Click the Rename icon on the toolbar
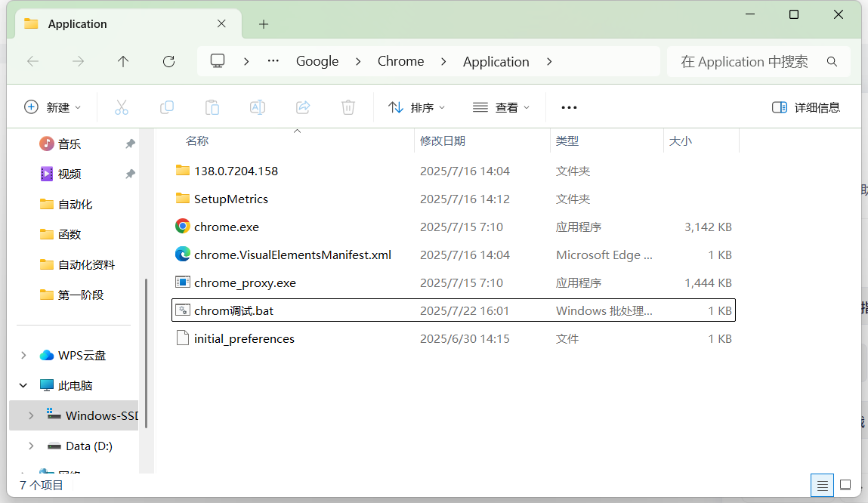868x503 pixels. point(257,106)
